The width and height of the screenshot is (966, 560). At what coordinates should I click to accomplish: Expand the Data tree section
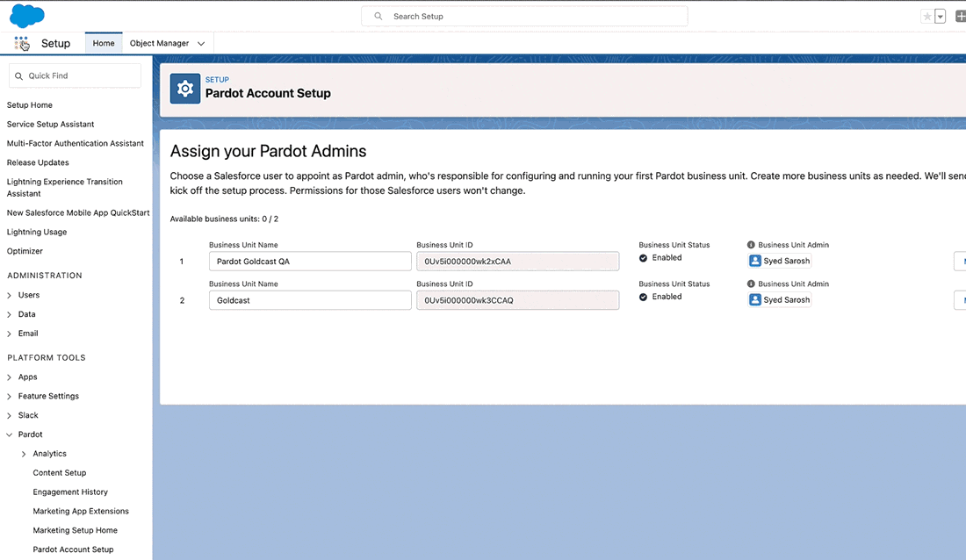10,314
